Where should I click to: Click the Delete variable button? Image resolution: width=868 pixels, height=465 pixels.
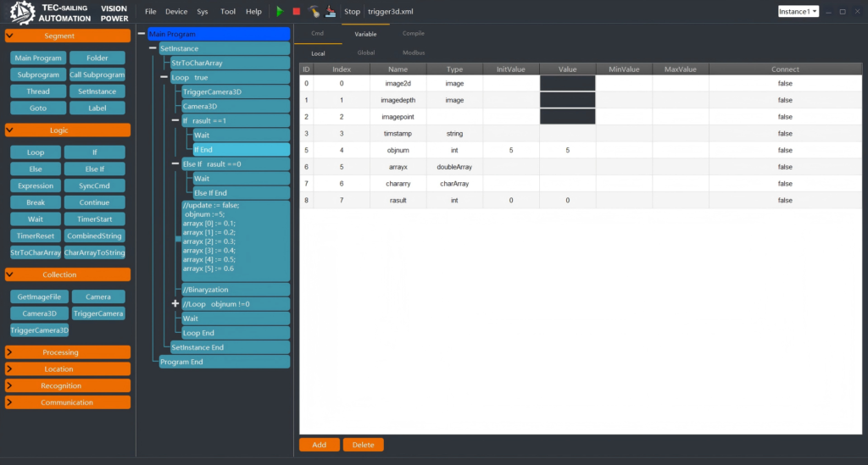(x=363, y=445)
